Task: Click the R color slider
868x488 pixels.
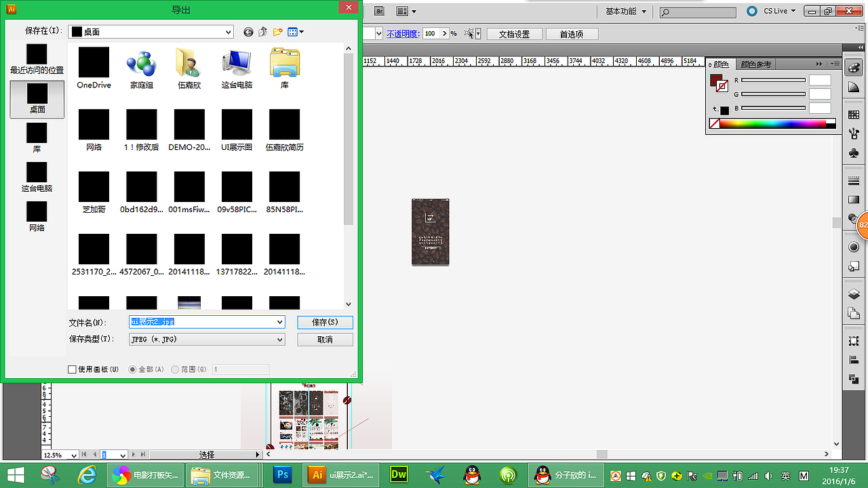Action: 773,81
